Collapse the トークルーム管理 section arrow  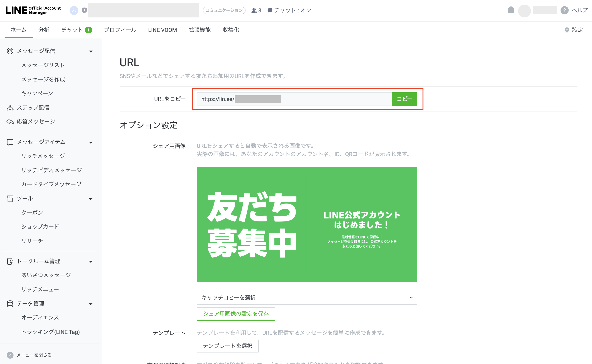[90, 262]
